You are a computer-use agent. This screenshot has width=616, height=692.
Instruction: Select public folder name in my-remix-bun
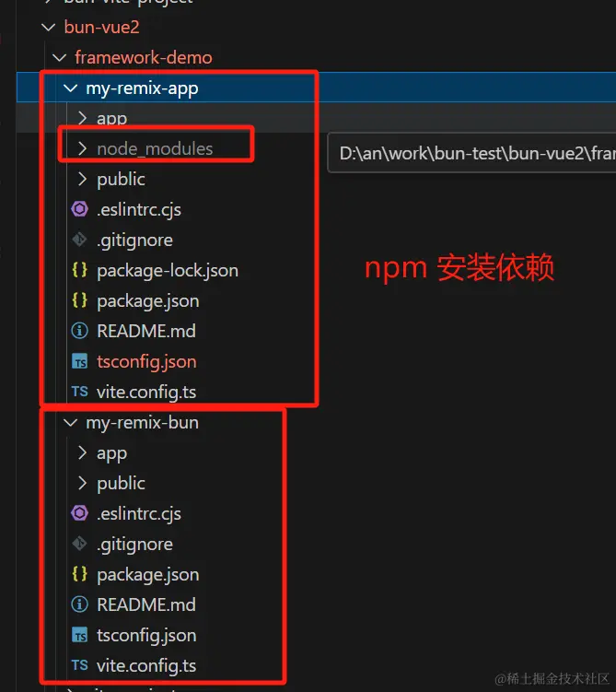tap(121, 484)
